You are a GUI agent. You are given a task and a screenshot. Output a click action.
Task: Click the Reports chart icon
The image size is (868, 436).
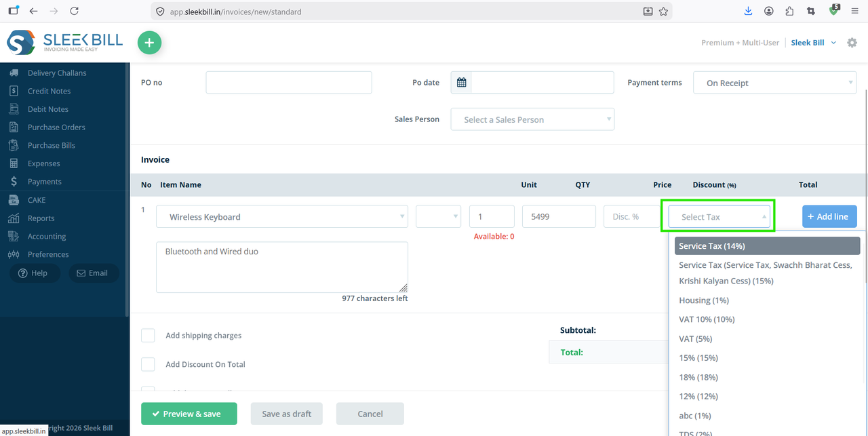pos(14,218)
